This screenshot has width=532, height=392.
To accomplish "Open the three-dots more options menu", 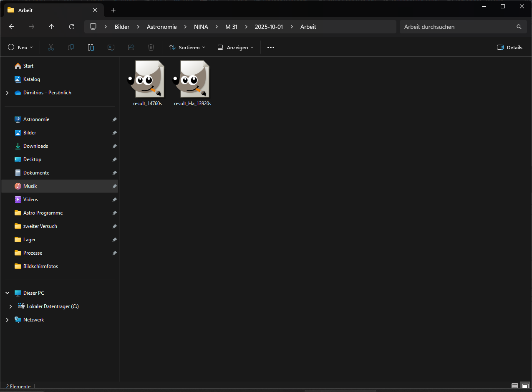I will click(271, 48).
